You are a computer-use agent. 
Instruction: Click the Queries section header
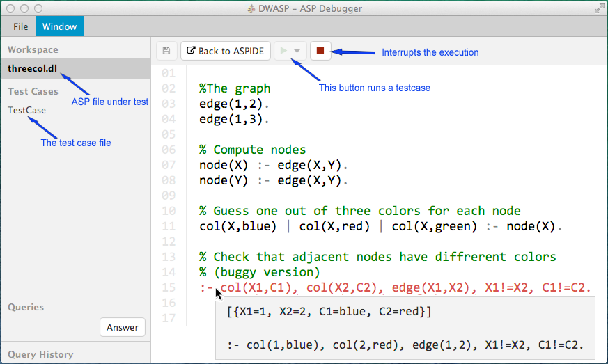pos(26,307)
